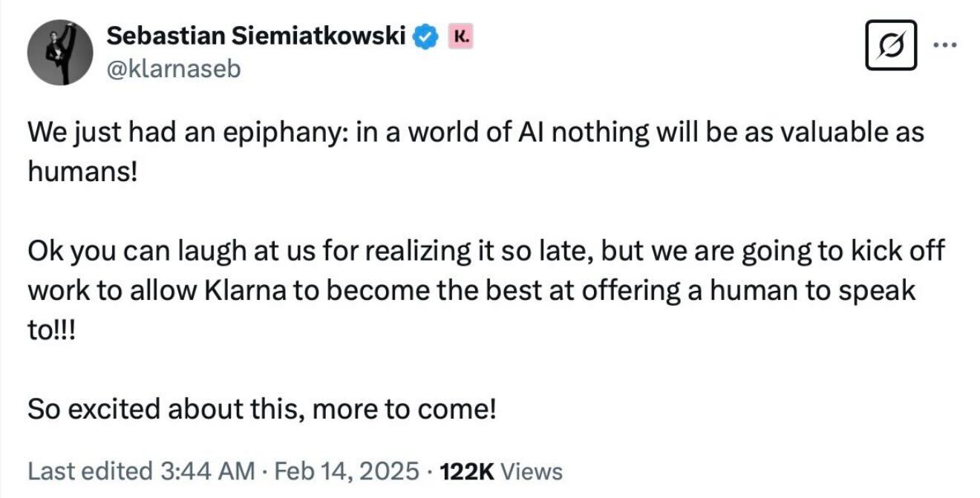Open the 122K Views analytics count
The height and width of the screenshot is (498, 980).
click(468, 471)
